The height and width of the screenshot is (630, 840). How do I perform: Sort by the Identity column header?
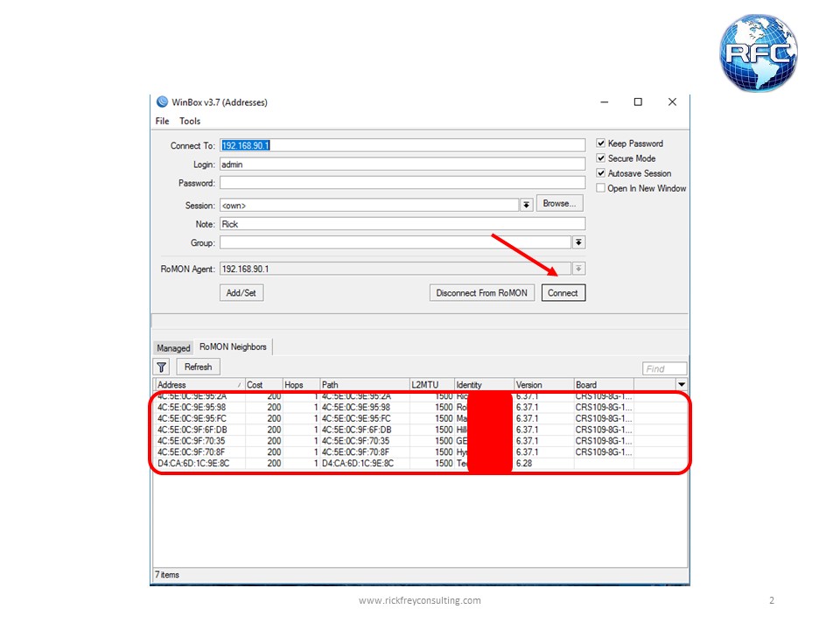[484, 385]
